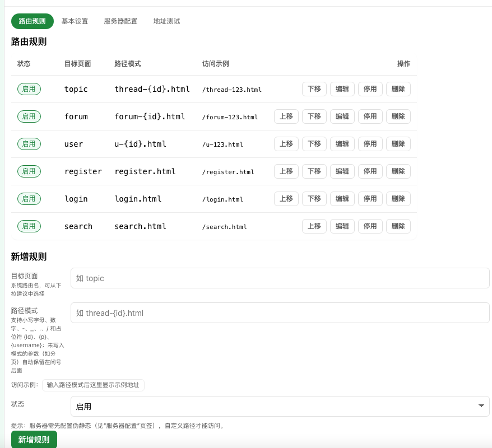
Task: Click the example URL /search.html
Action: click(224, 227)
